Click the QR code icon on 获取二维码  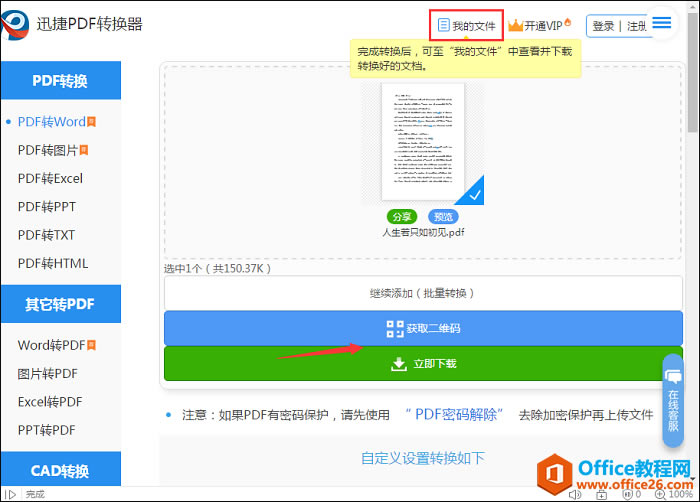(x=395, y=329)
